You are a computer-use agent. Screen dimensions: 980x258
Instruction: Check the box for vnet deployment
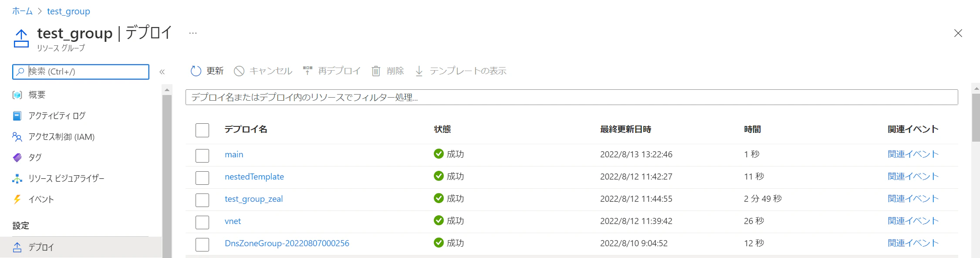point(202,222)
